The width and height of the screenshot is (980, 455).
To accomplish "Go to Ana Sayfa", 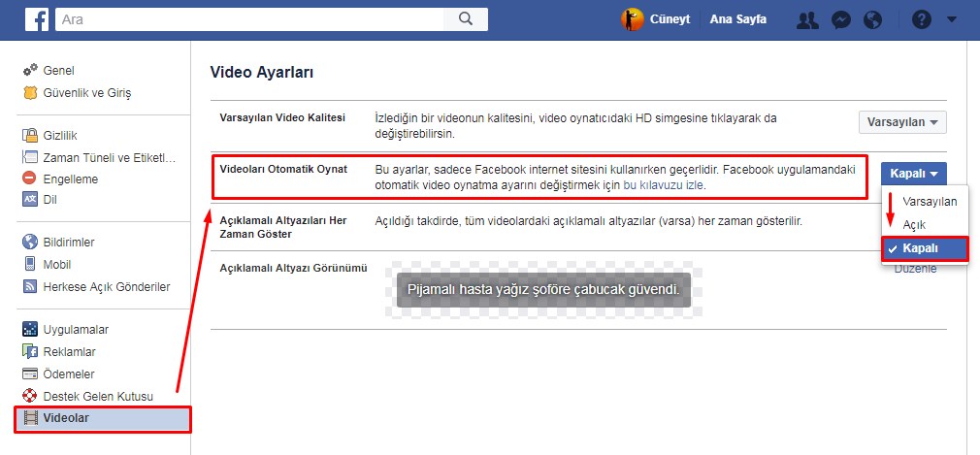I will pos(740,19).
